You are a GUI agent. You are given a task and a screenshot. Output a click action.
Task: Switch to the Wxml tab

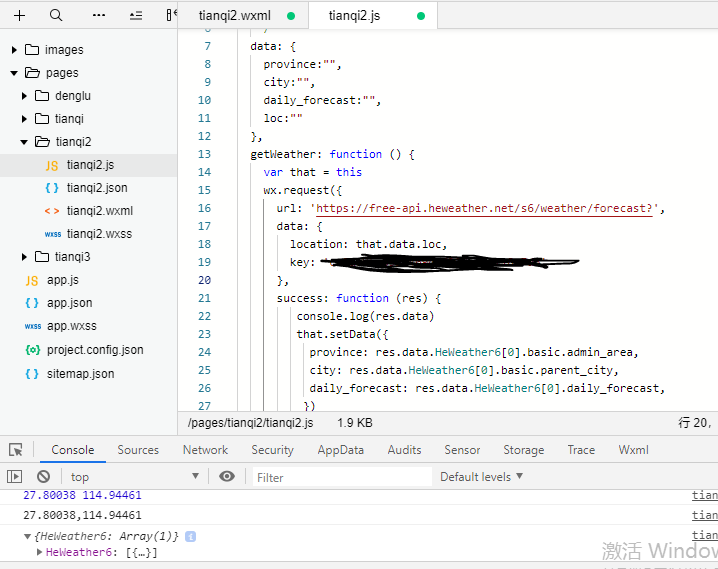pos(633,450)
